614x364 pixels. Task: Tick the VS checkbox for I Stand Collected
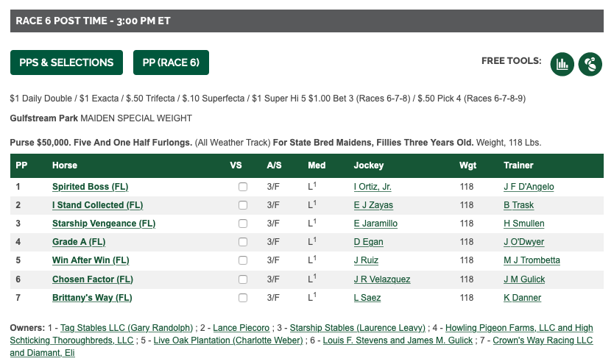pyautogui.click(x=243, y=205)
